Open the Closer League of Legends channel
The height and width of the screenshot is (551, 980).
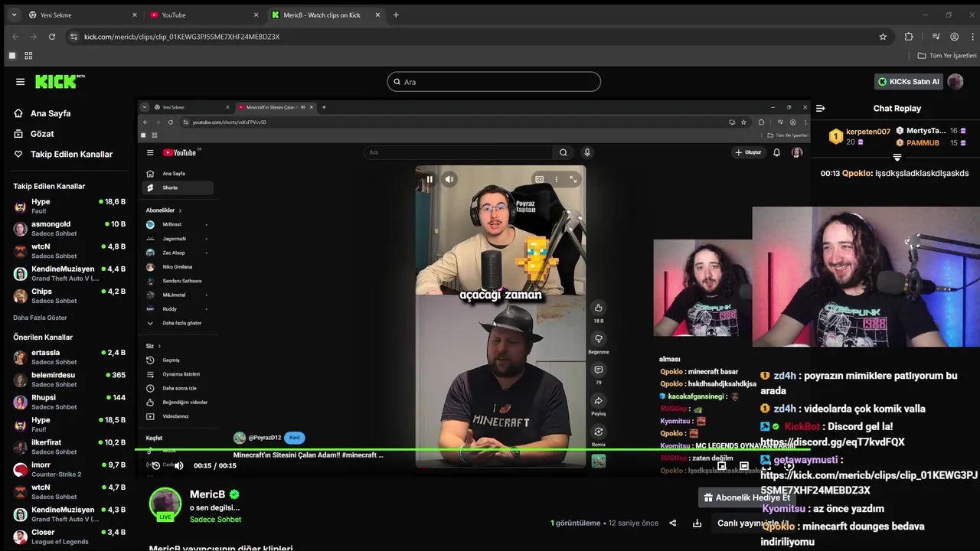coord(69,536)
